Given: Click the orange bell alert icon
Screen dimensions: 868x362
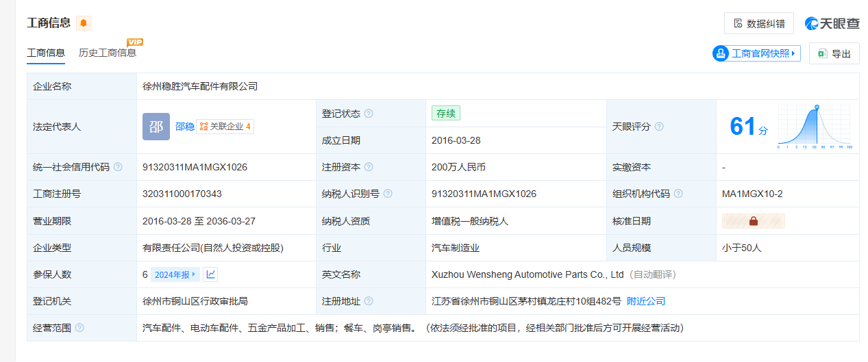Looking at the screenshot, I should click(83, 23).
